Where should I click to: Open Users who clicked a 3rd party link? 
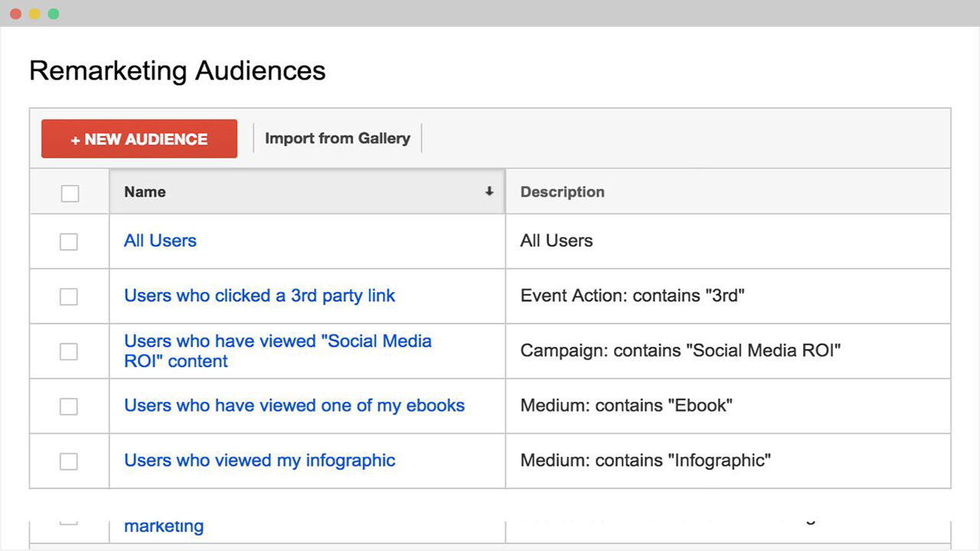click(260, 296)
